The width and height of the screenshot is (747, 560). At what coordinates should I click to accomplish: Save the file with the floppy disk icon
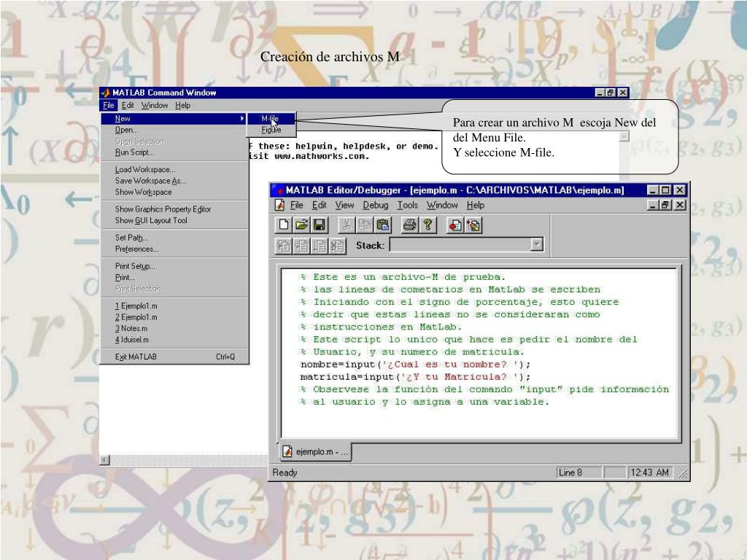pos(320,225)
